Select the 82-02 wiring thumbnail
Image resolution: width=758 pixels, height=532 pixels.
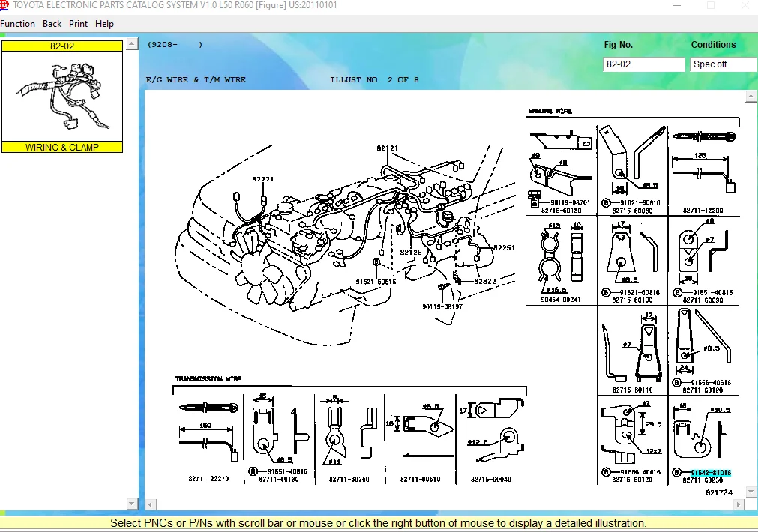point(62,97)
